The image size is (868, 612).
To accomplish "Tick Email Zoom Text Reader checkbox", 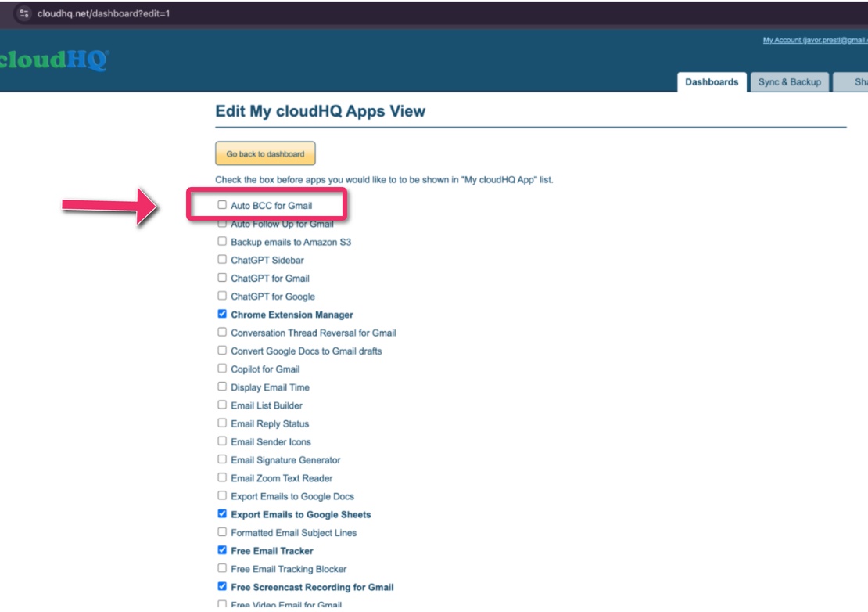I will pyautogui.click(x=222, y=477).
